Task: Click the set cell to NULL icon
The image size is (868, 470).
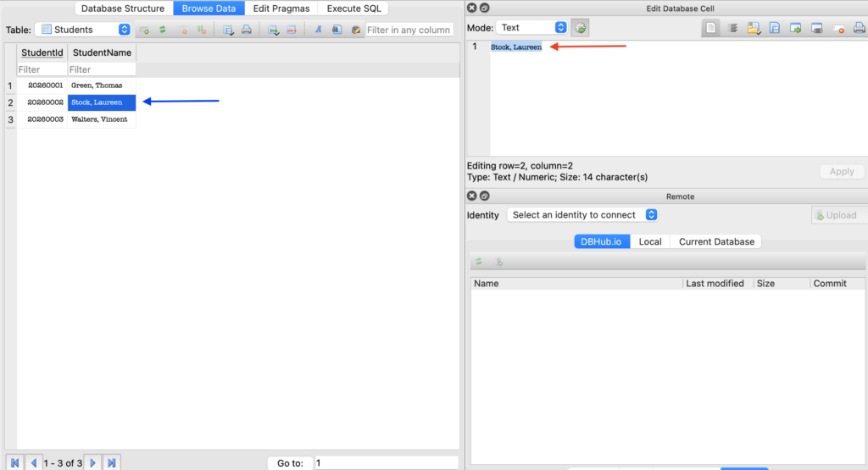Action: point(837,28)
